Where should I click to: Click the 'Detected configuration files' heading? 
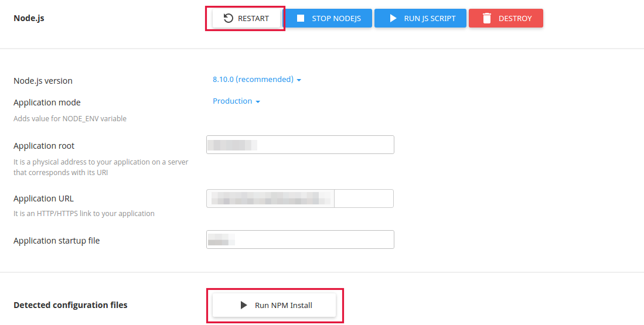click(x=71, y=305)
